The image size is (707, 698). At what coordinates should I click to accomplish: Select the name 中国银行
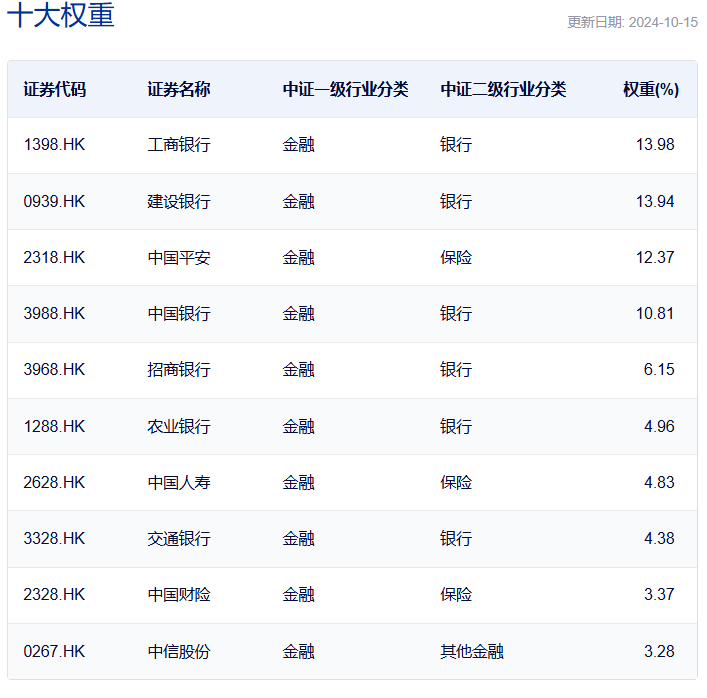pos(179,313)
